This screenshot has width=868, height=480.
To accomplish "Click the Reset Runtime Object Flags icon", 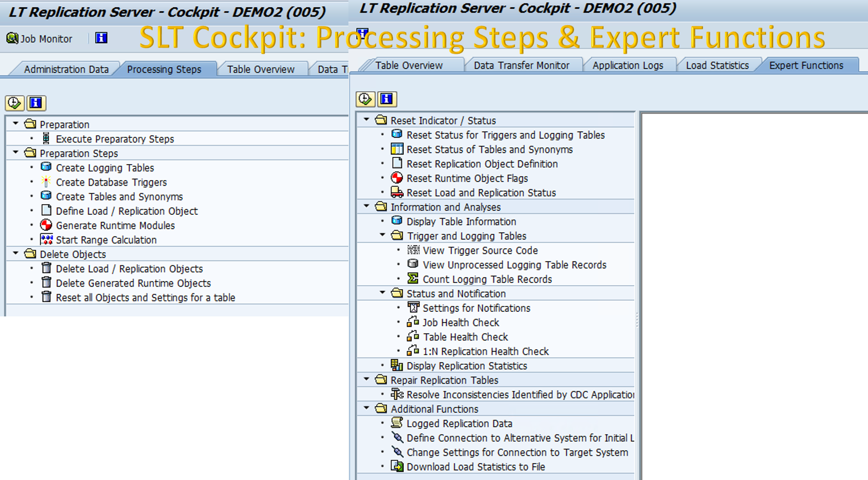I will tap(397, 178).
